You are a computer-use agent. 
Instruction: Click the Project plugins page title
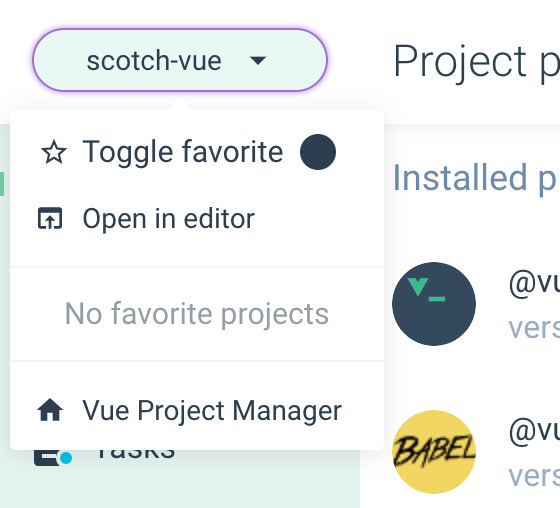click(x=476, y=61)
